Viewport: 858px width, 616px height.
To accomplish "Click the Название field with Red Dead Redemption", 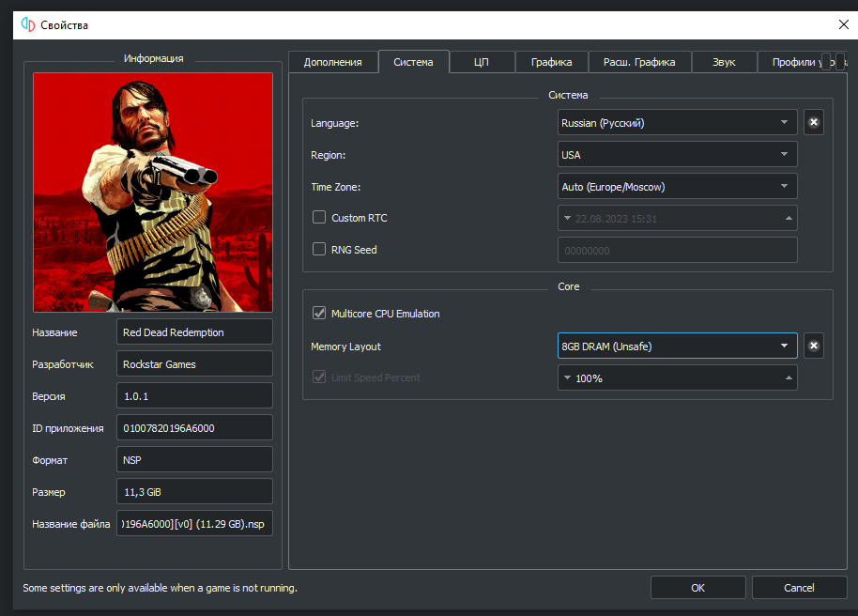I will pyautogui.click(x=194, y=331).
